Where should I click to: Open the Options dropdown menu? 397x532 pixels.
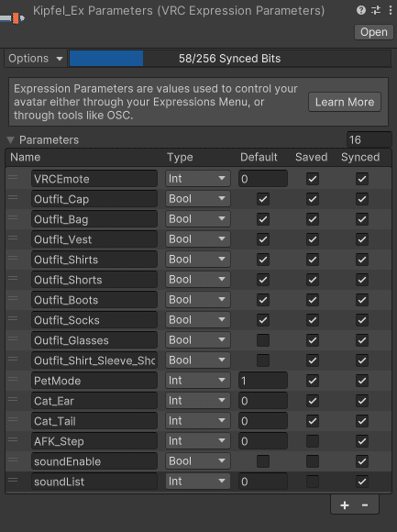coord(35,59)
